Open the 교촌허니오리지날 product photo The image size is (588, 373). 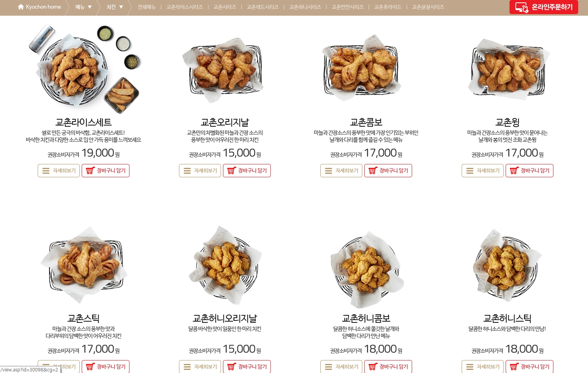(225, 265)
